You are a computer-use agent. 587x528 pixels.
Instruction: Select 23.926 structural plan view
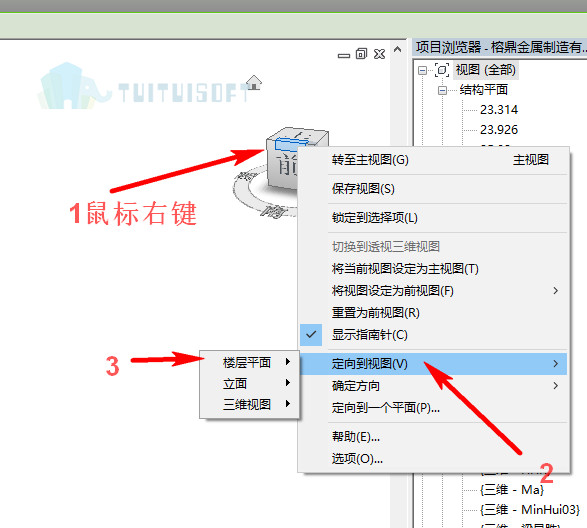point(499,130)
